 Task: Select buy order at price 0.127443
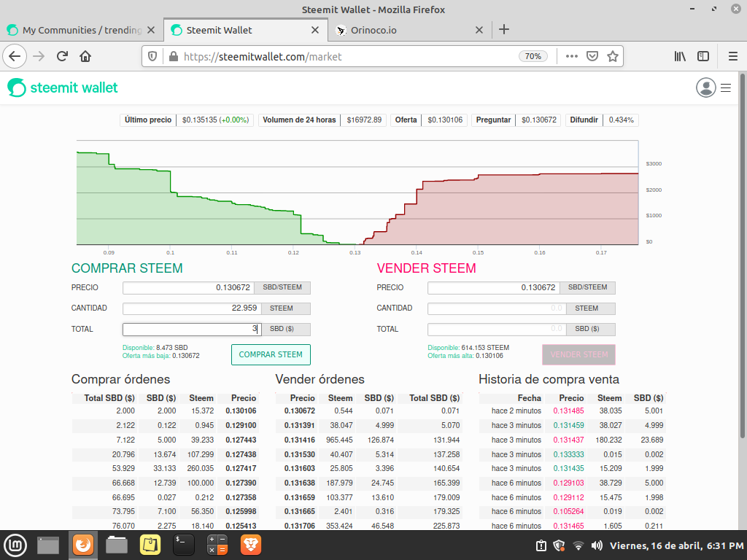pyautogui.click(x=165, y=440)
